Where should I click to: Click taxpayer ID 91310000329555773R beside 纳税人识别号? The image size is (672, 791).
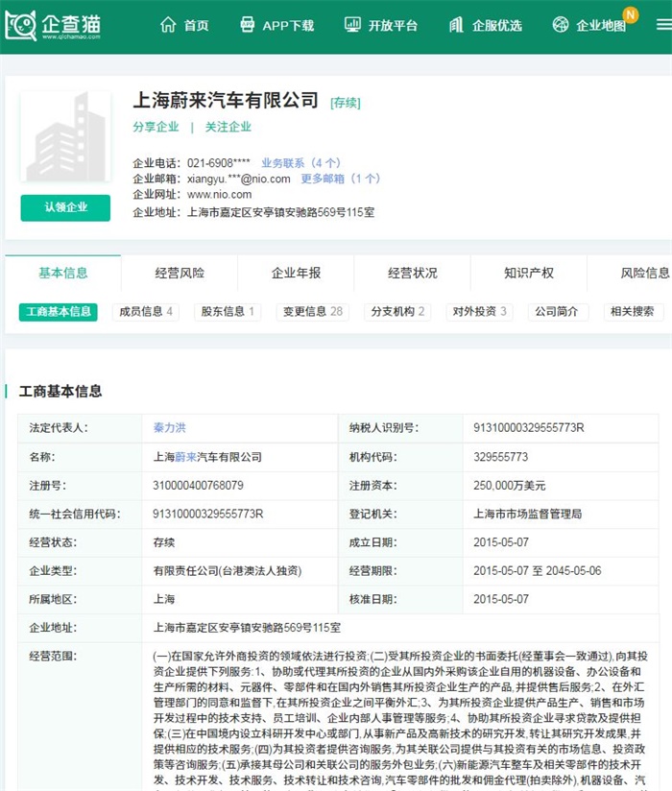click(528, 428)
